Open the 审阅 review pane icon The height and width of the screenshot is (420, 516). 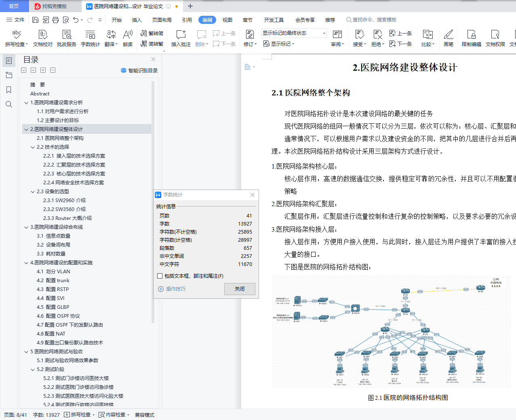coord(337,35)
